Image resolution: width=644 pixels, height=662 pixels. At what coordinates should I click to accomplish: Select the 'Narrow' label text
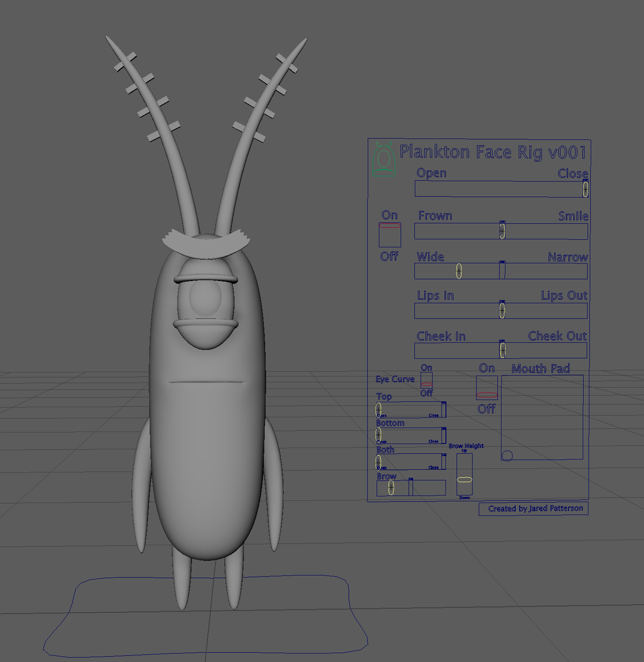[568, 257]
